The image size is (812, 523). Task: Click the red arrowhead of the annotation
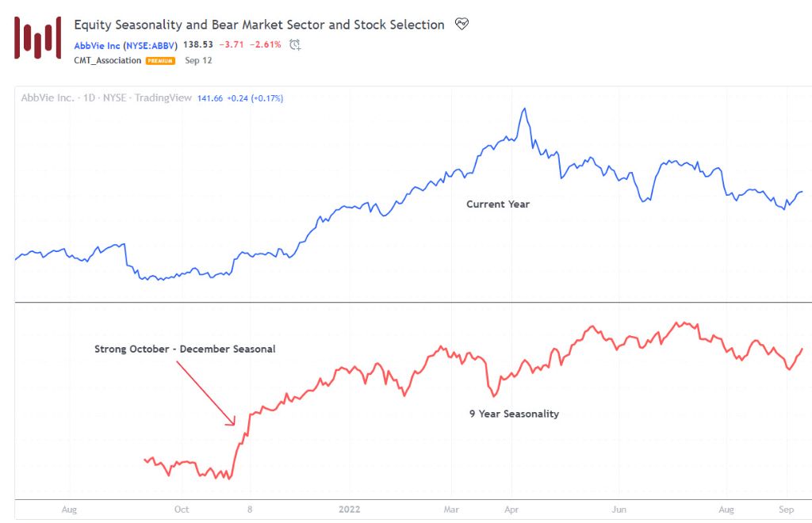233,422
